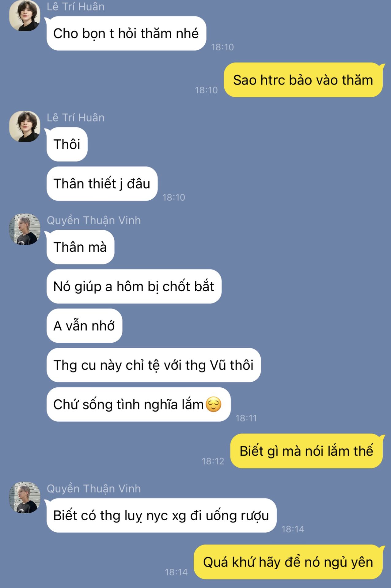
Task: Select the 'Thôi' message bubble
Action: click(67, 144)
